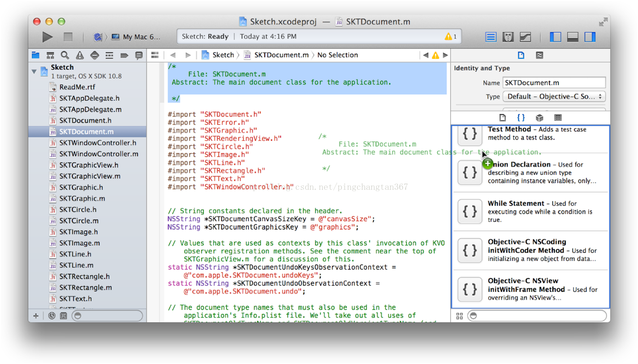The image size is (638, 364).
Task: Collapse the Sketch project disclosure triangle
Action: coord(34,72)
